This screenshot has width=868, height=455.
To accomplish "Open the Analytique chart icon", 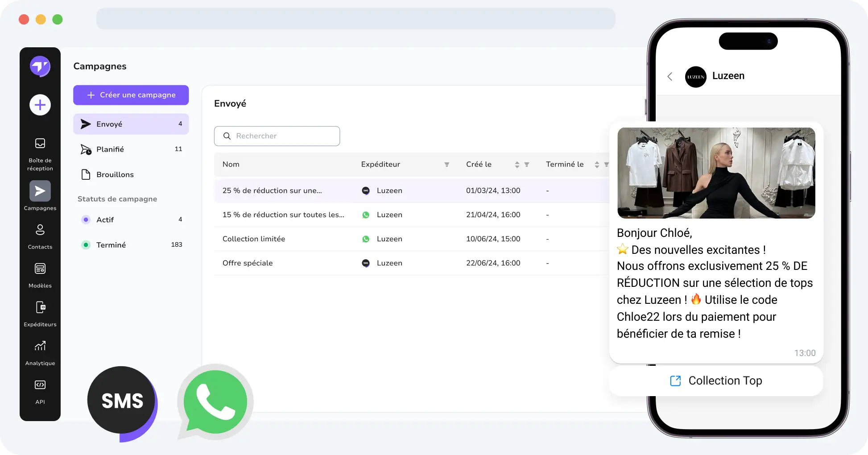I will coord(40,346).
